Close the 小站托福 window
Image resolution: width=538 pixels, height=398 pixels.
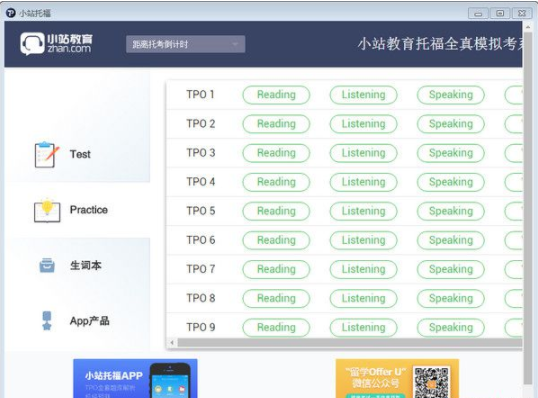point(522,13)
